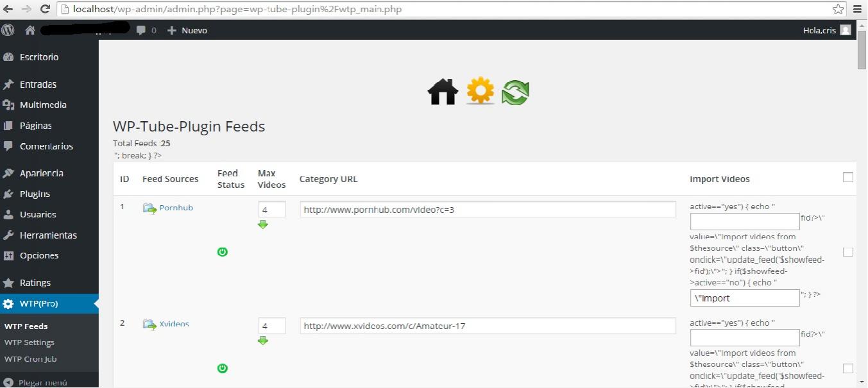
Task: Open the WordPress logo menu in the admin bar
Action: pyautogui.click(x=8, y=30)
